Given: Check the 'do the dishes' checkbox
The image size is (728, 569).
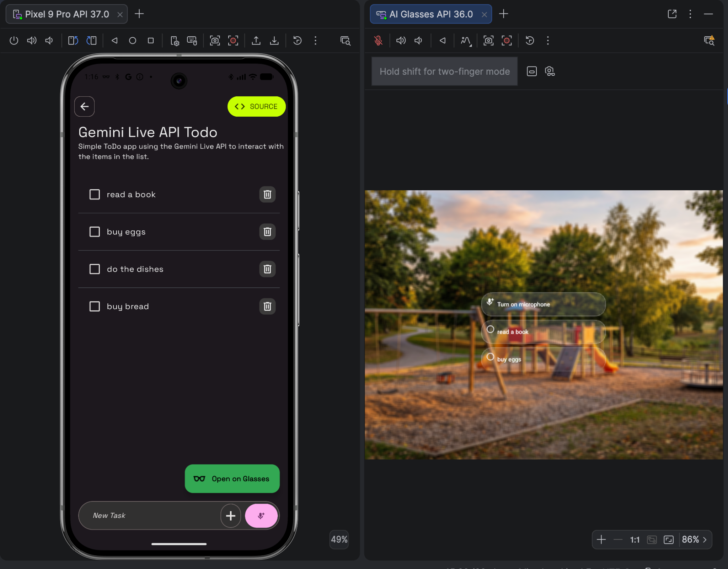Looking at the screenshot, I should pos(95,269).
